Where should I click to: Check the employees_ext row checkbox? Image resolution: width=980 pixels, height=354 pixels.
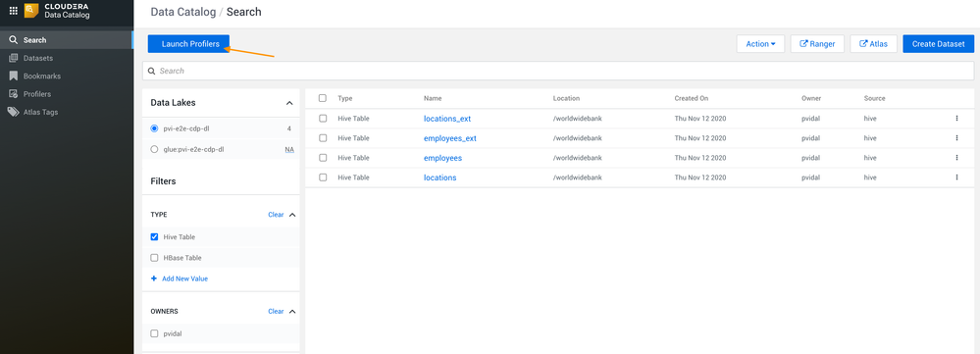click(x=323, y=138)
